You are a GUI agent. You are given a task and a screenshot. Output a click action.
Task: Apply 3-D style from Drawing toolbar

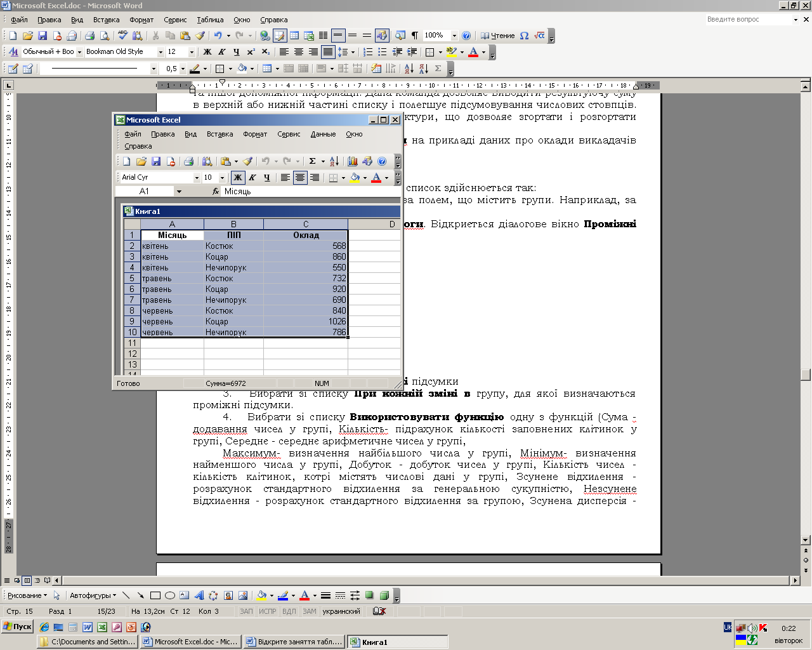(x=384, y=595)
